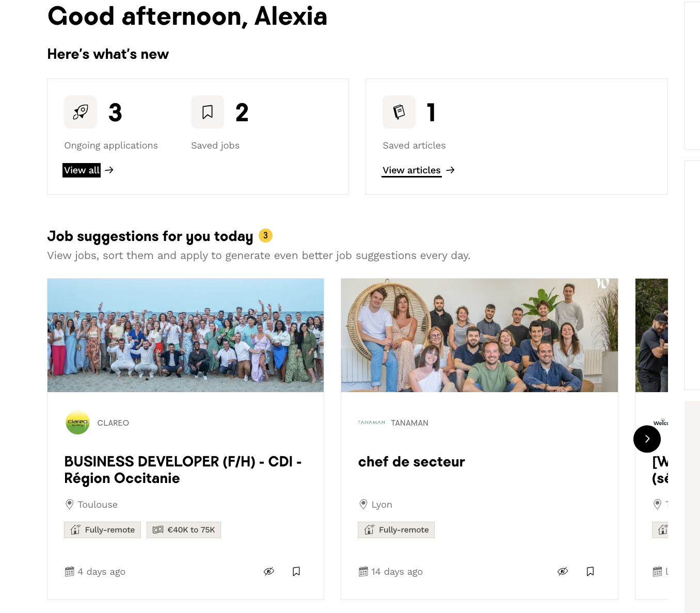Click the Fully-remote tag on Clareo card
Screen dimensions: 700x613
click(x=103, y=530)
